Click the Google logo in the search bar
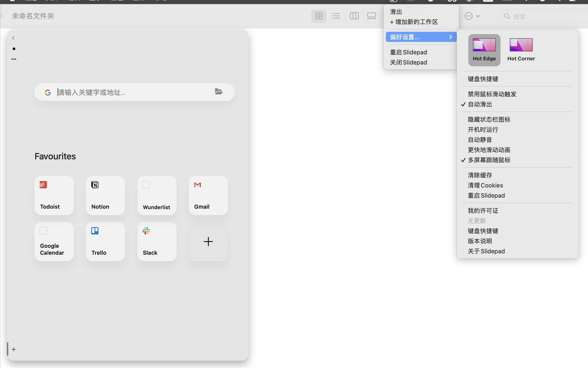The width and height of the screenshot is (588, 368). pyautogui.click(x=48, y=93)
